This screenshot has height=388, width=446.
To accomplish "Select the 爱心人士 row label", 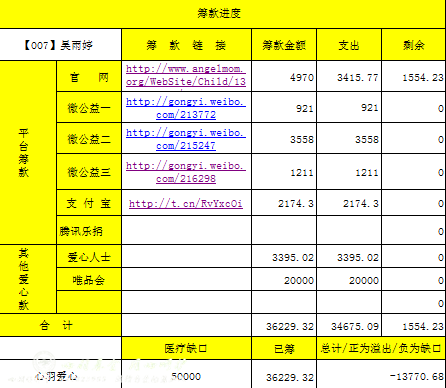I will [89, 256].
